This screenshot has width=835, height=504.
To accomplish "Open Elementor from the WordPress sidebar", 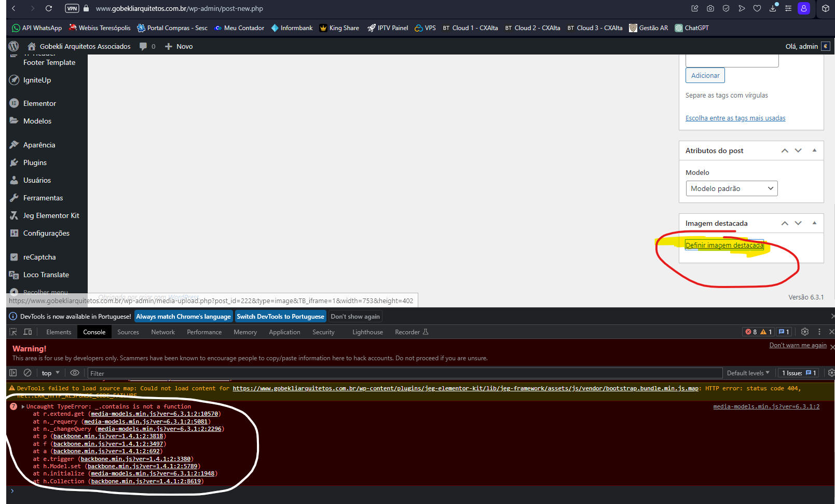I will tap(39, 103).
